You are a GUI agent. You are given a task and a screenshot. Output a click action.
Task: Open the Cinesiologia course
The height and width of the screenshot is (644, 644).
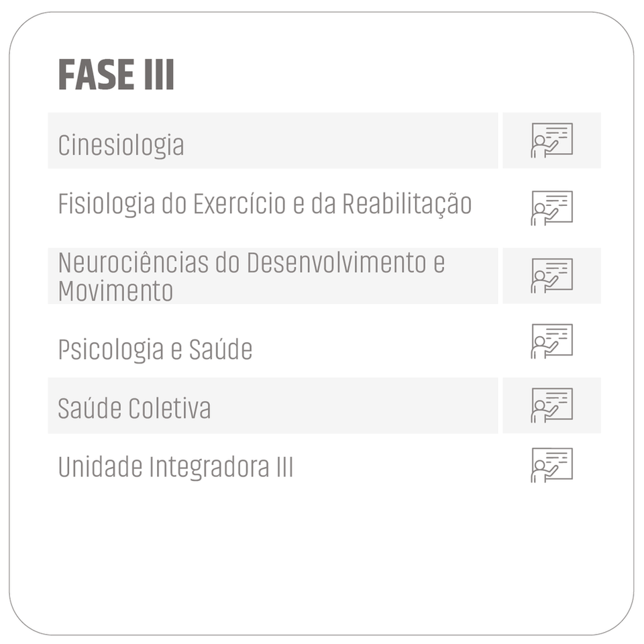pyautogui.click(x=121, y=145)
